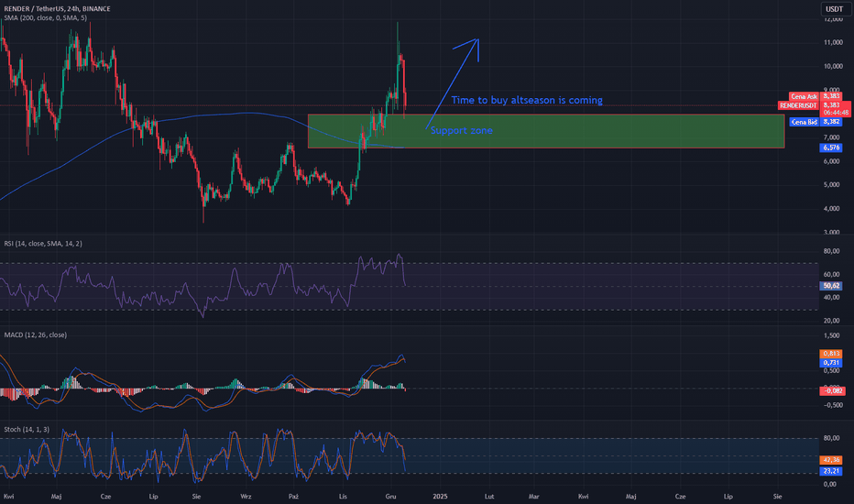Click the 'Support zone' text label
The image size is (854, 504).
pyautogui.click(x=461, y=130)
